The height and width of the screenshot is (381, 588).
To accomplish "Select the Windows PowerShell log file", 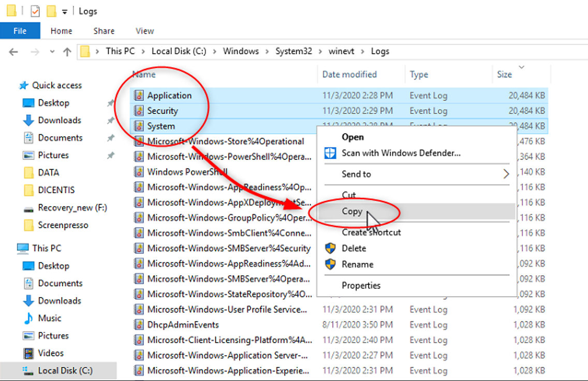I will pyautogui.click(x=187, y=172).
